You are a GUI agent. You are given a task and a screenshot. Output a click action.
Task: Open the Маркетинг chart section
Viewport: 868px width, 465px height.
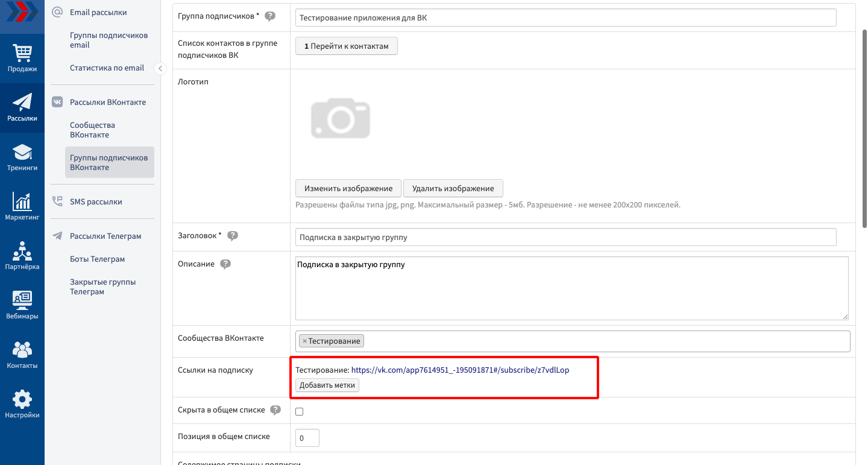click(22, 206)
